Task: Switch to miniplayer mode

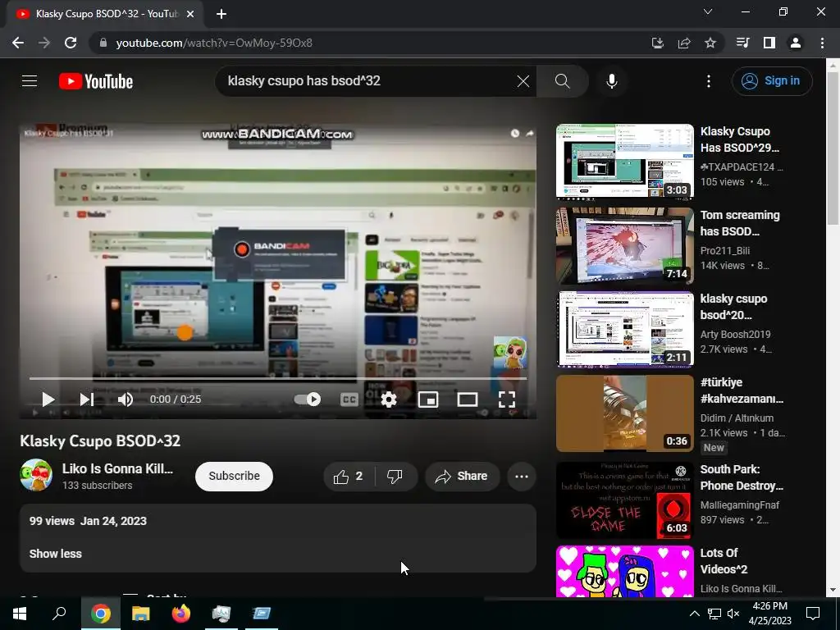Action: point(428,399)
